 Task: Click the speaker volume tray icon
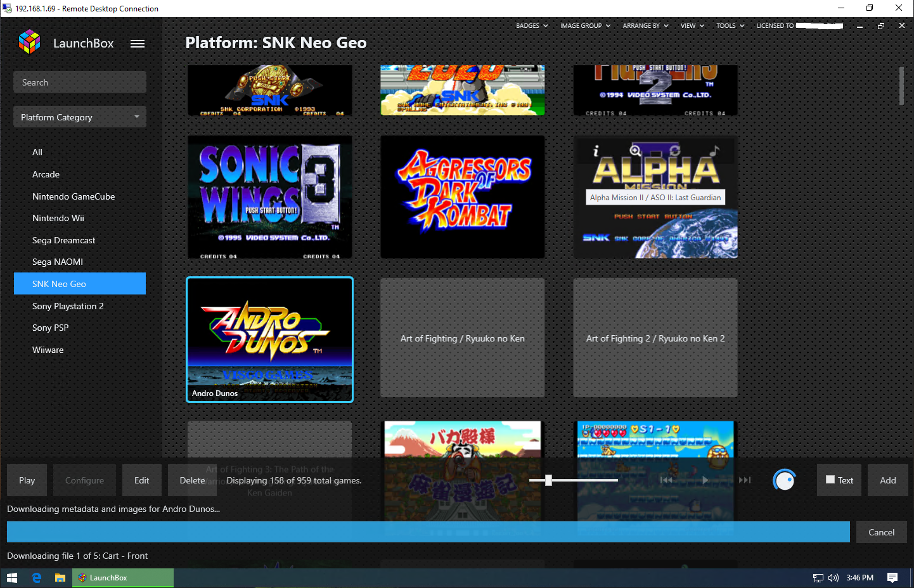(834, 578)
